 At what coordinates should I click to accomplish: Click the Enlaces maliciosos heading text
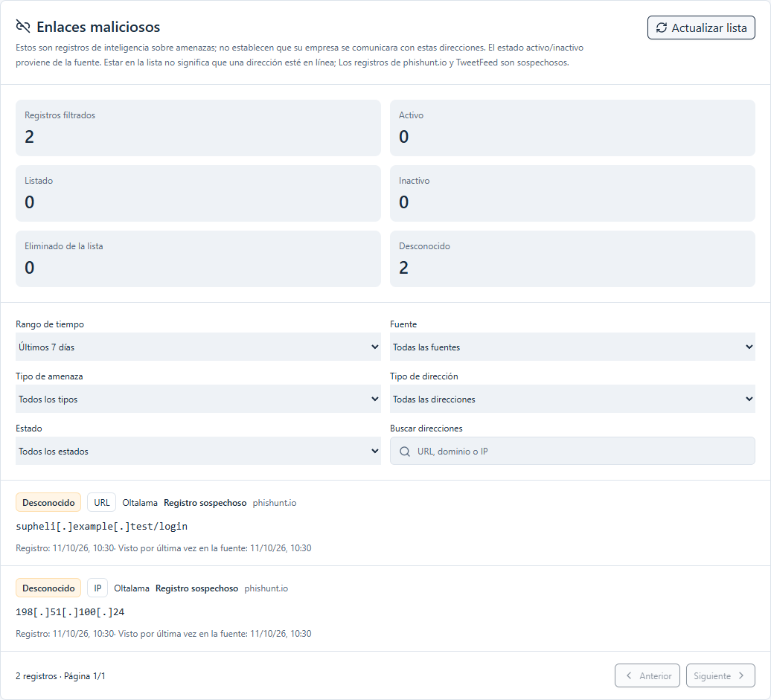[98, 27]
